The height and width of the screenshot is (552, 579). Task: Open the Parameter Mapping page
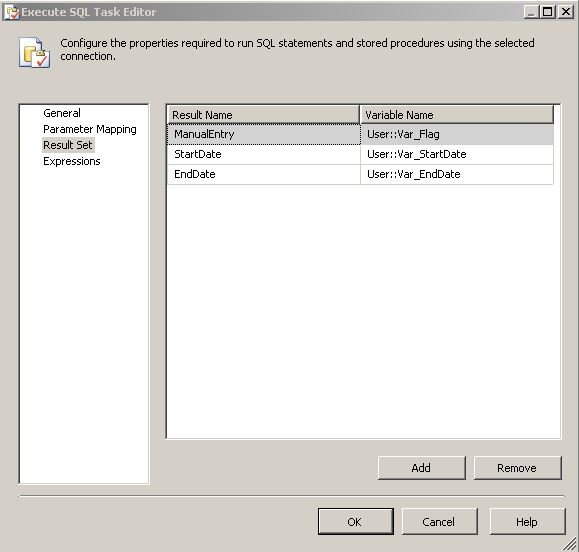(90, 129)
